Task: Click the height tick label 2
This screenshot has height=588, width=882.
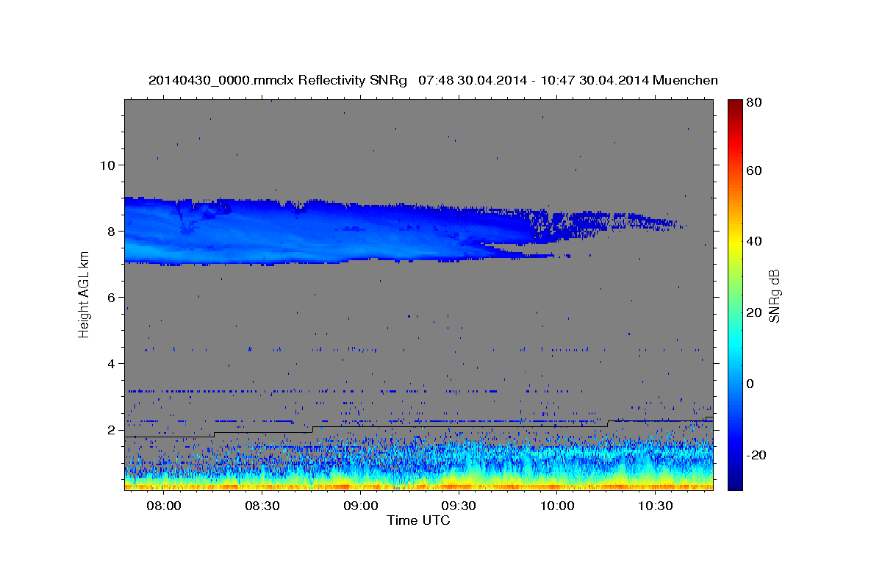Action: point(110,430)
